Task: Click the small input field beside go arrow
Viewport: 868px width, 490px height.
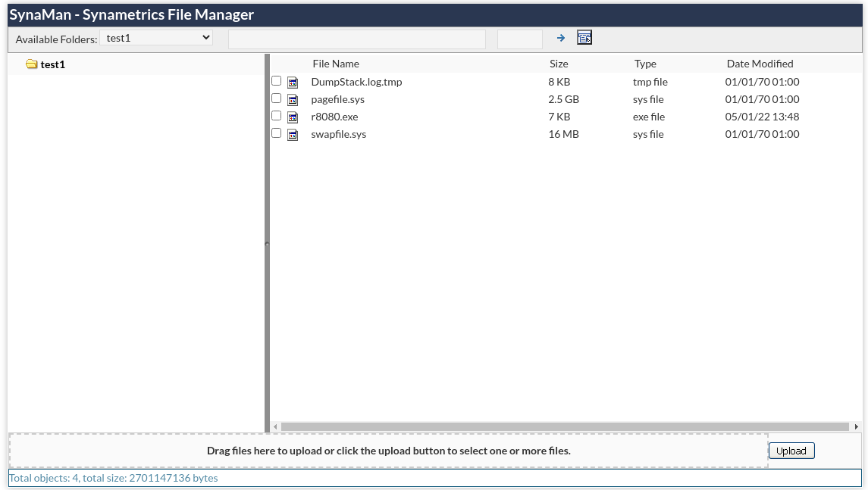Action: coord(520,39)
